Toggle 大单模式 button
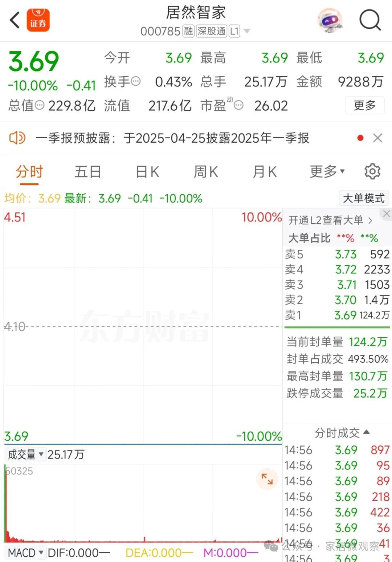The height and width of the screenshot is (562, 392). pos(364,199)
